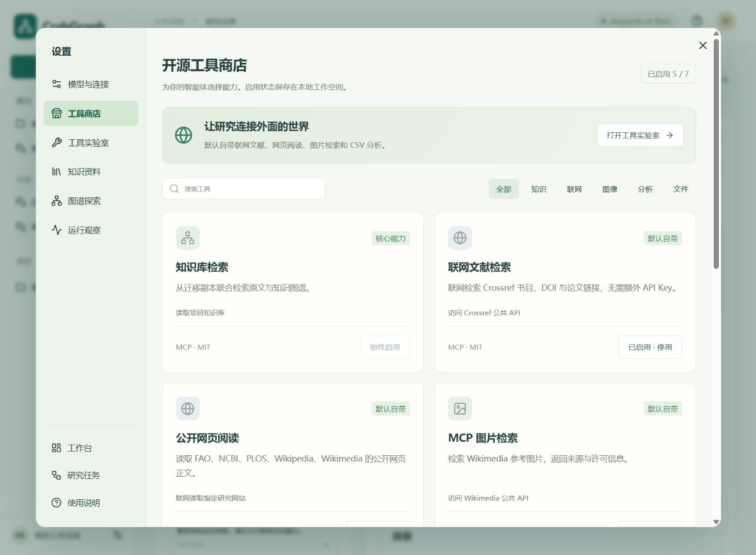
Task: Click the dialog's vertical scrollbar thumb
Action: pos(716,154)
